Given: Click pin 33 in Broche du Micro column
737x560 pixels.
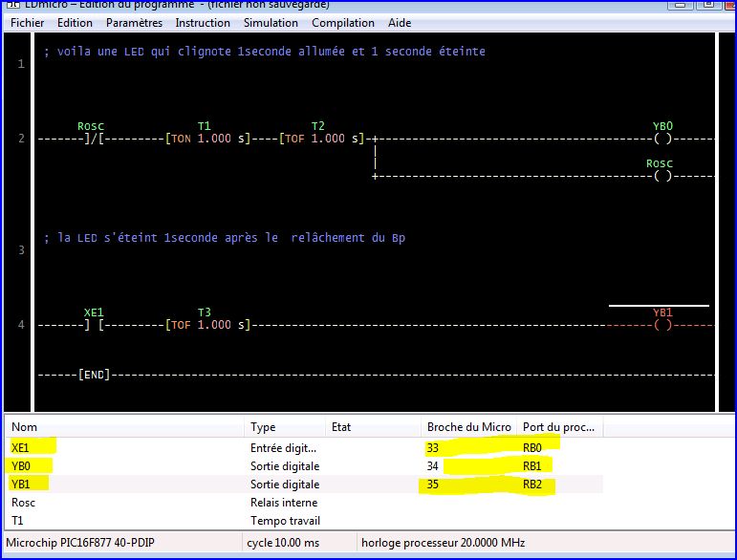Looking at the screenshot, I should (432, 448).
